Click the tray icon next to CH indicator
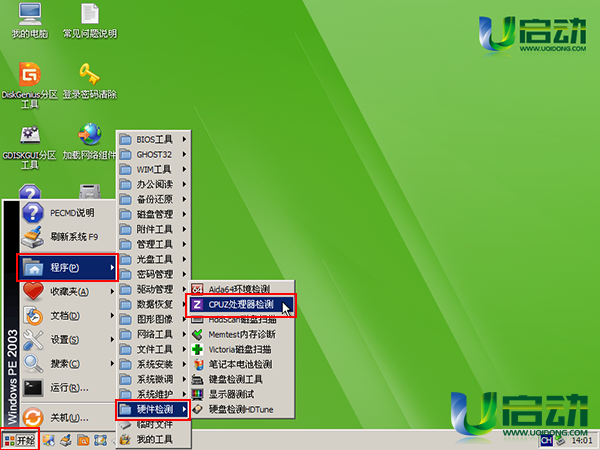600x450 pixels. [561, 441]
